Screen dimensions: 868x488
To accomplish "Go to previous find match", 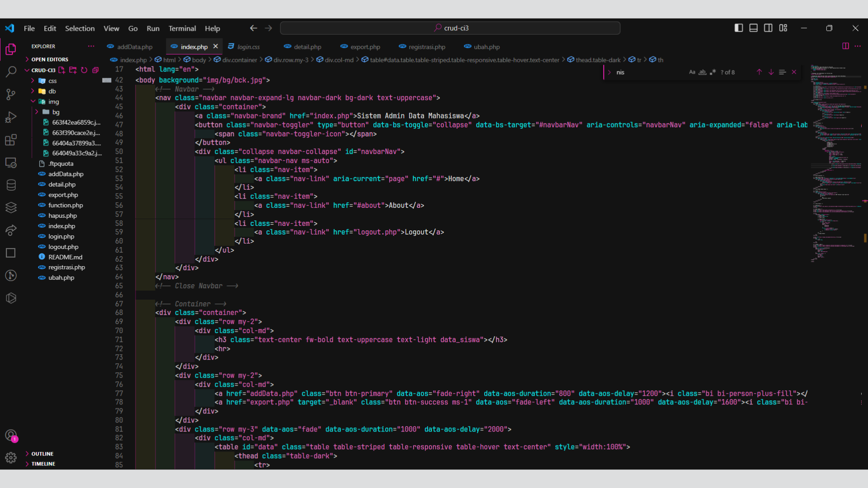I will 759,72.
